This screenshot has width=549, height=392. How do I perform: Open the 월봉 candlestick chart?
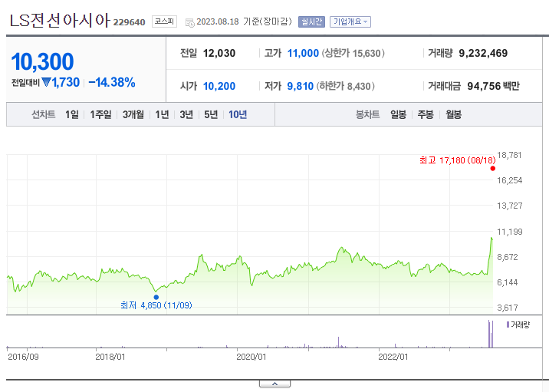click(x=453, y=114)
